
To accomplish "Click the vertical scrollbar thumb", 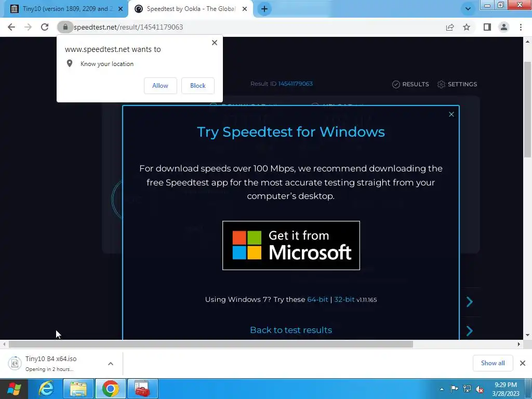I will [x=527, y=109].
